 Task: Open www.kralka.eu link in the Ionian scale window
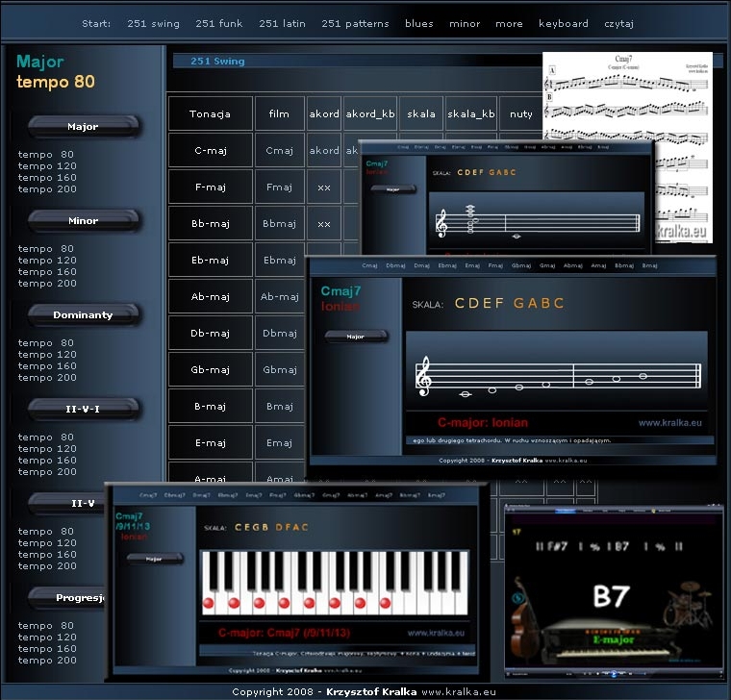670,423
